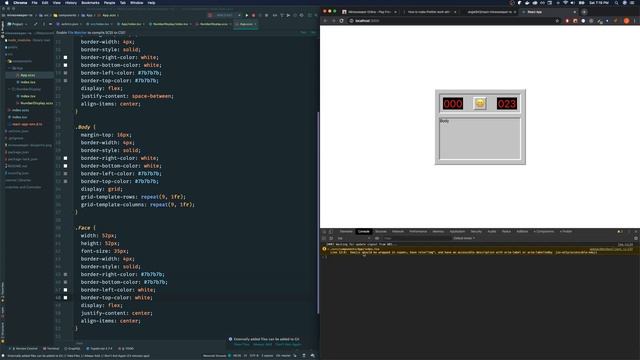The height and width of the screenshot is (360, 640).
Task: Click the 'display: grid;' line in editor
Action: [x=102, y=189]
